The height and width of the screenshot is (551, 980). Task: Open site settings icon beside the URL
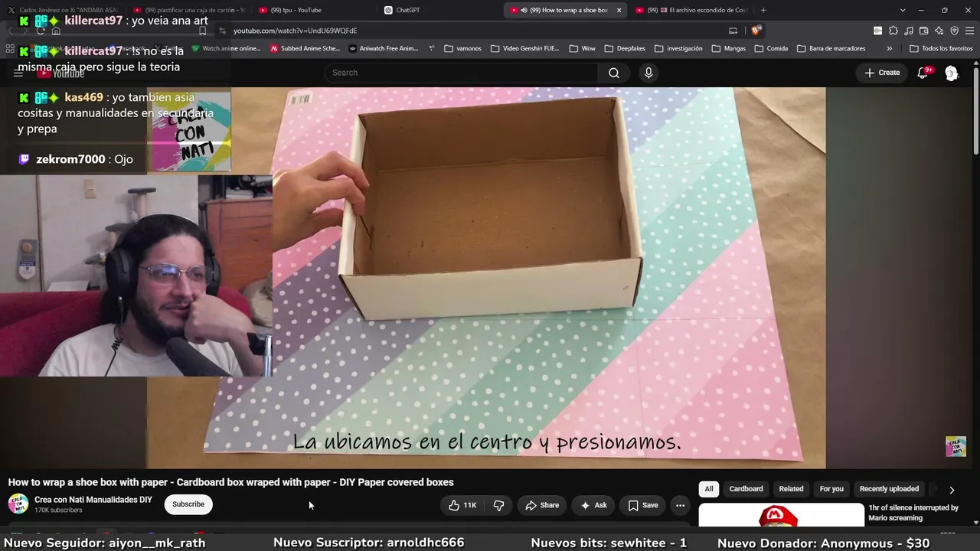[x=222, y=31]
